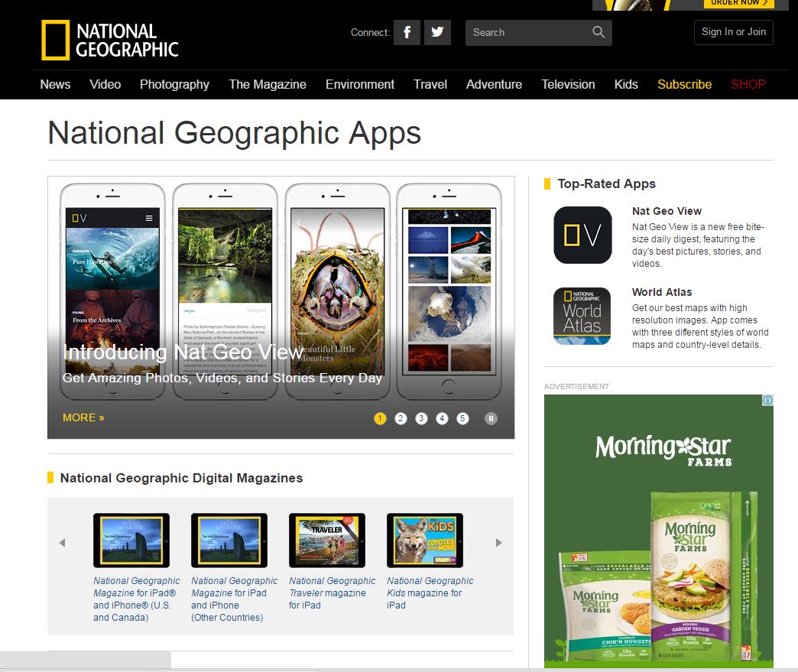Open the Nat Geo View title link
Screen dimensions: 798x672
point(667,211)
